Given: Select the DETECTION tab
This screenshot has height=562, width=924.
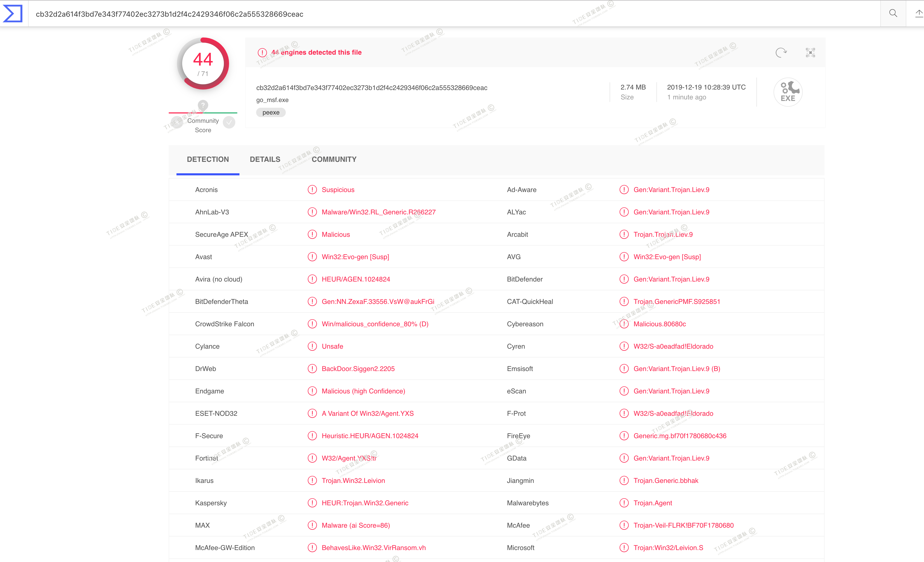Looking at the screenshot, I should click(x=208, y=159).
